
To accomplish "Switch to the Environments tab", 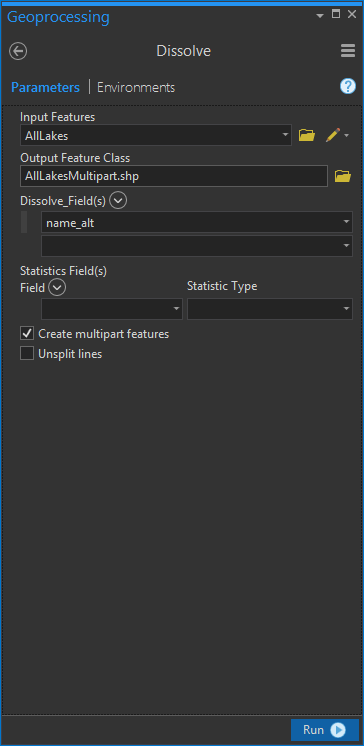I will (x=136, y=88).
